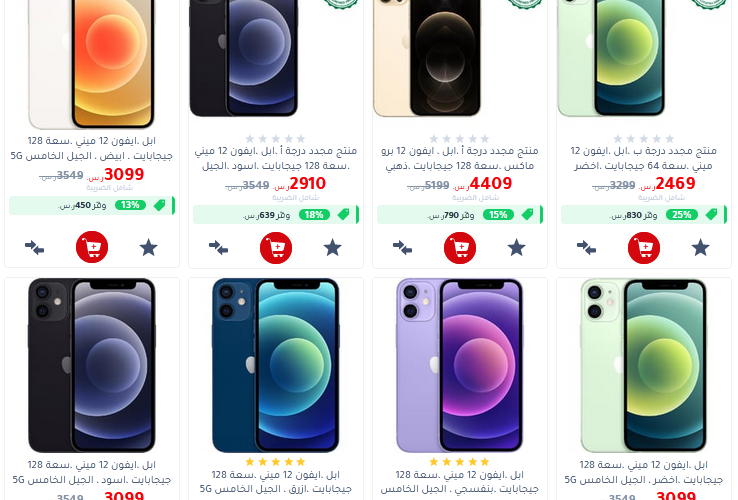Favorite the gold iPhone 12 Pro Max

click(x=516, y=248)
